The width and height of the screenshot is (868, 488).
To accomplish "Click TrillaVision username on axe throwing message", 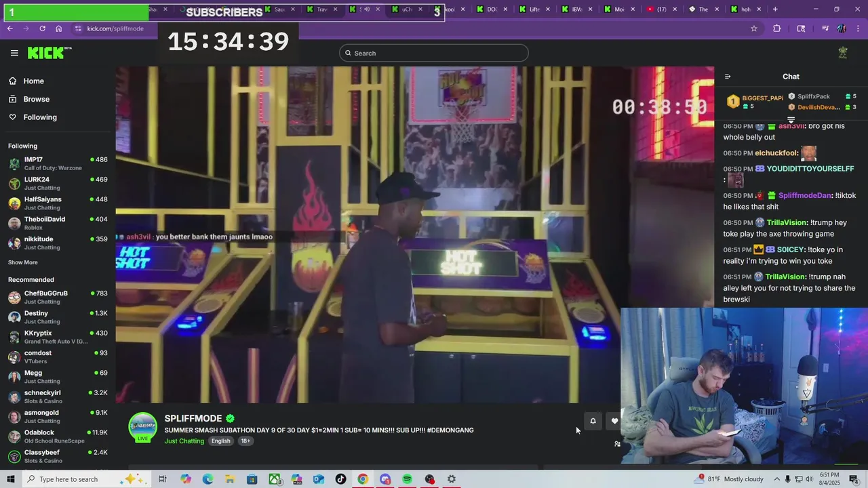I will pyautogui.click(x=787, y=222).
